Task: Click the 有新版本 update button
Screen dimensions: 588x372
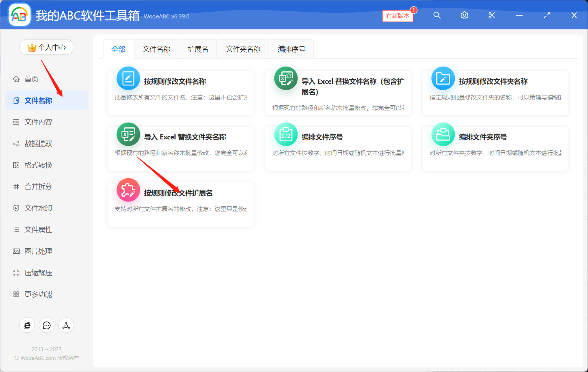Action: pyautogui.click(x=397, y=16)
